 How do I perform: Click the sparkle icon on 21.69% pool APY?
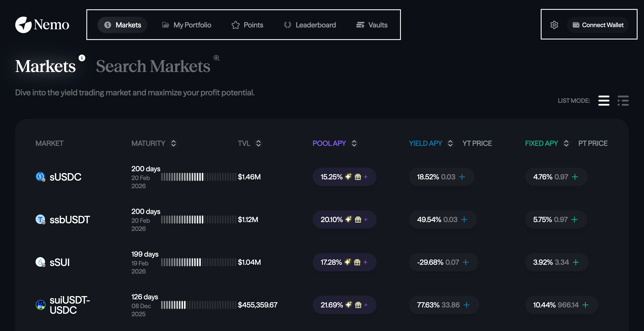pos(349,305)
